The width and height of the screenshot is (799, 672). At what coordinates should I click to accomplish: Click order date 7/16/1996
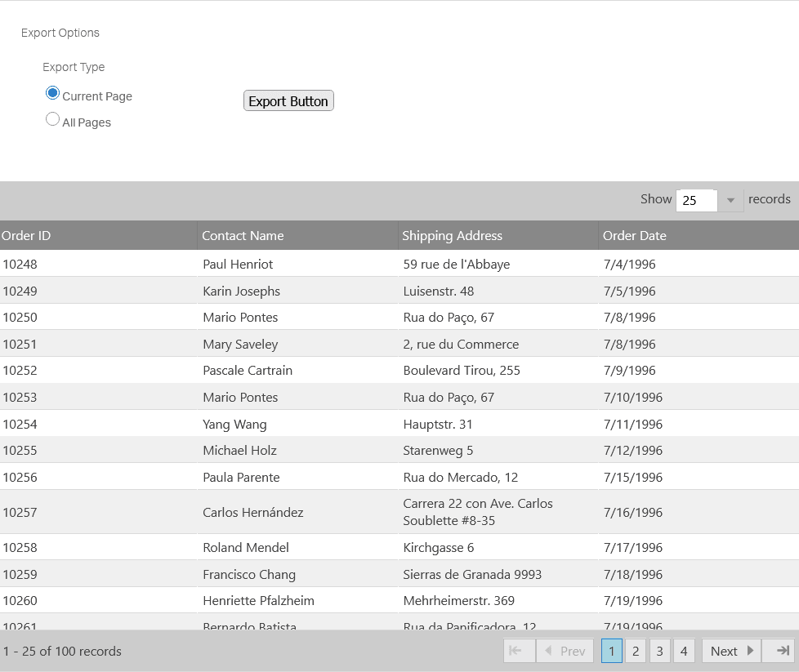click(633, 513)
